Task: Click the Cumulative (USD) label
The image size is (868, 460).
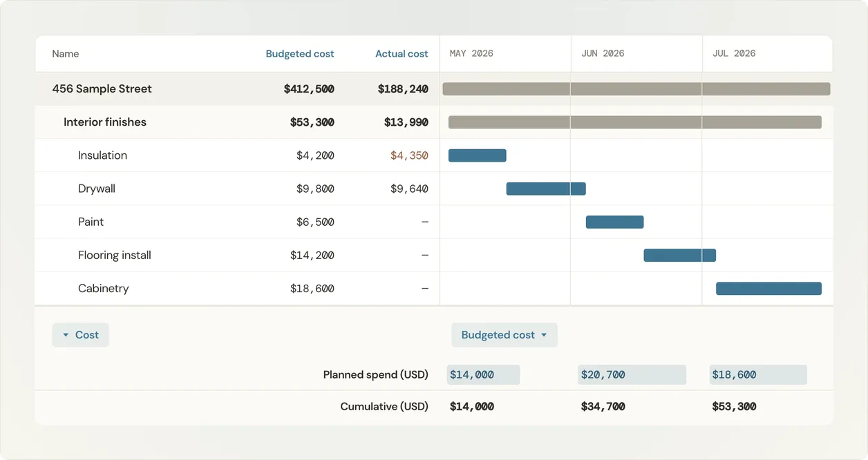Action: (x=384, y=407)
